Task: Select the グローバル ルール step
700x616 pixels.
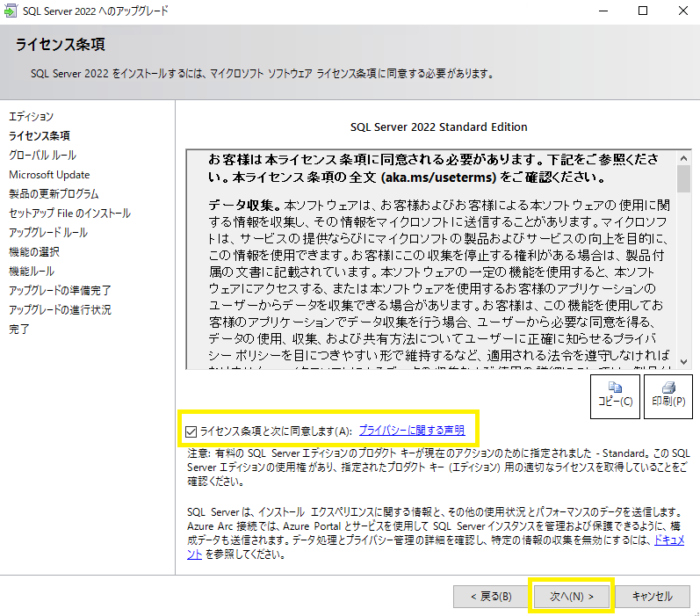Action: click(x=43, y=156)
